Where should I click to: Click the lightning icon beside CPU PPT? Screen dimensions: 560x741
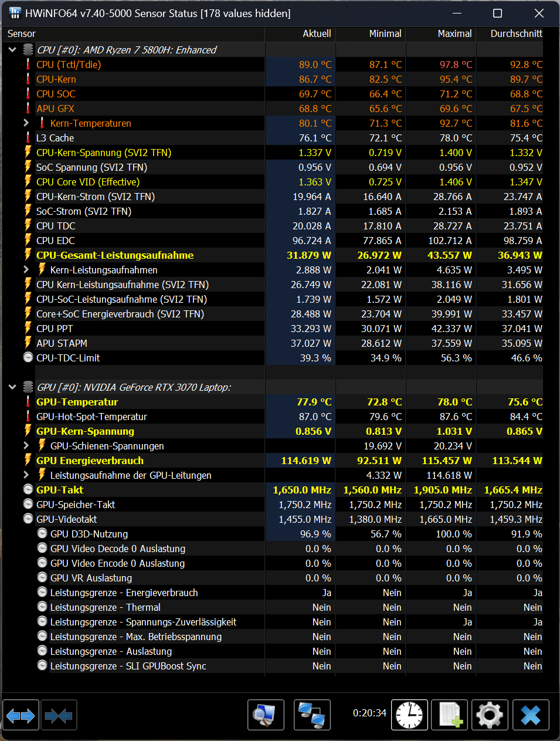(28, 329)
